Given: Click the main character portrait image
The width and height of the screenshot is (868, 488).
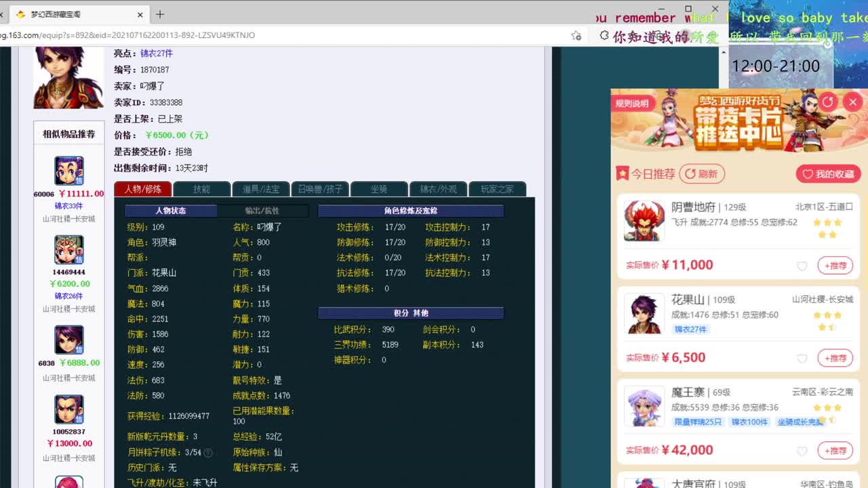Looking at the screenshot, I should coord(68,77).
